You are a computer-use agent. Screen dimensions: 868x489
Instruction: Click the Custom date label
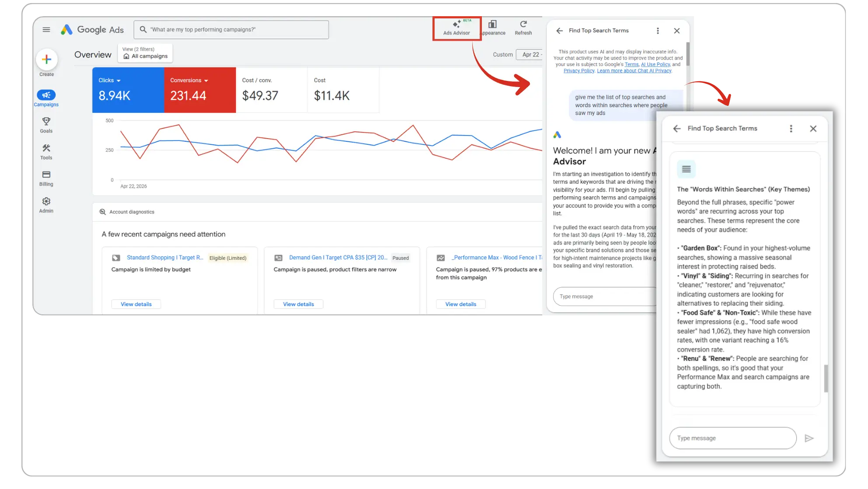point(502,55)
